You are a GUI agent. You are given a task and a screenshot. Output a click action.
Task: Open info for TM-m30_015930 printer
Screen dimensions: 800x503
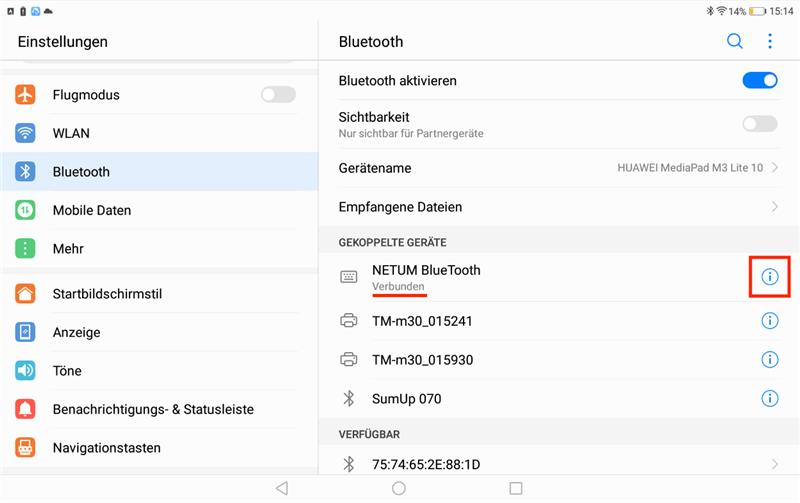tap(769, 360)
